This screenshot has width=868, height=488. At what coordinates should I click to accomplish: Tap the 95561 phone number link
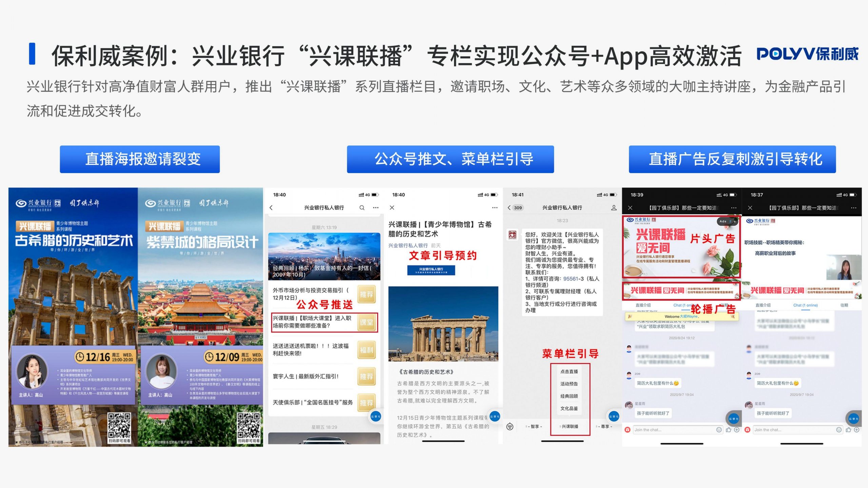pyautogui.click(x=571, y=279)
